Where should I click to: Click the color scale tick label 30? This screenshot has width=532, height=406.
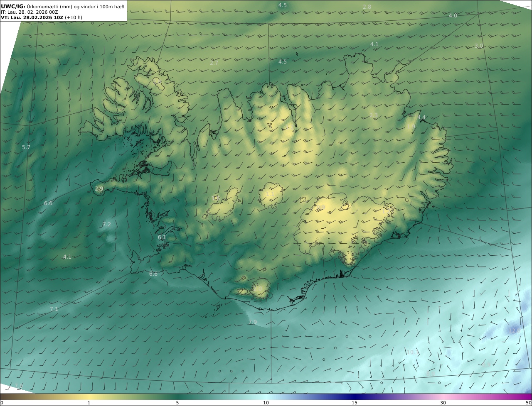pyautogui.click(x=443, y=403)
